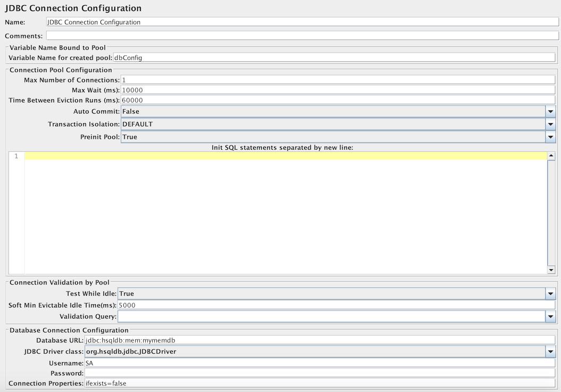Viewport: 561px width, 392px height.
Task: Click the Comments input field
Action: coord(303,36)
